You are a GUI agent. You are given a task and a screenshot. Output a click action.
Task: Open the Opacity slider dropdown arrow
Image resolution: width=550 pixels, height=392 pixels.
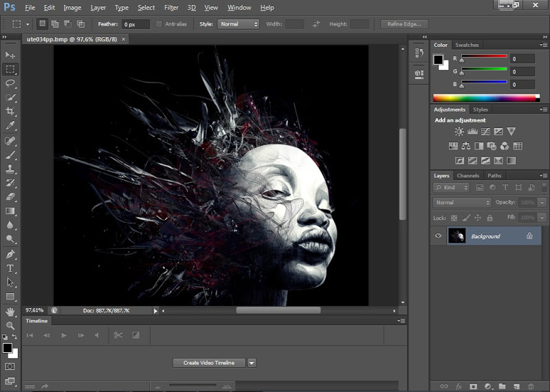point(542,202)
